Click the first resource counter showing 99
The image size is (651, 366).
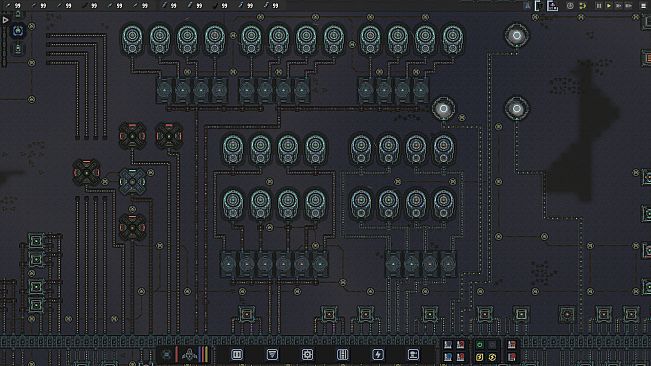14,6
